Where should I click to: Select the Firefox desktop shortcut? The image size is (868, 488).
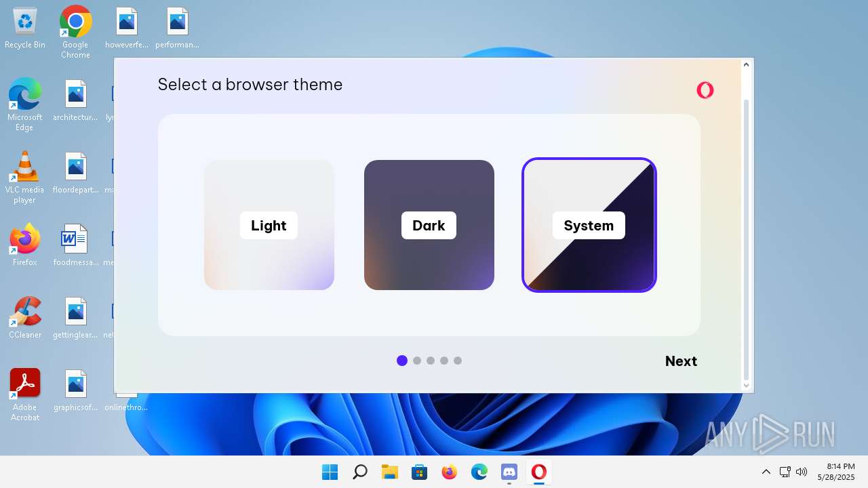[x=25, y=245]
